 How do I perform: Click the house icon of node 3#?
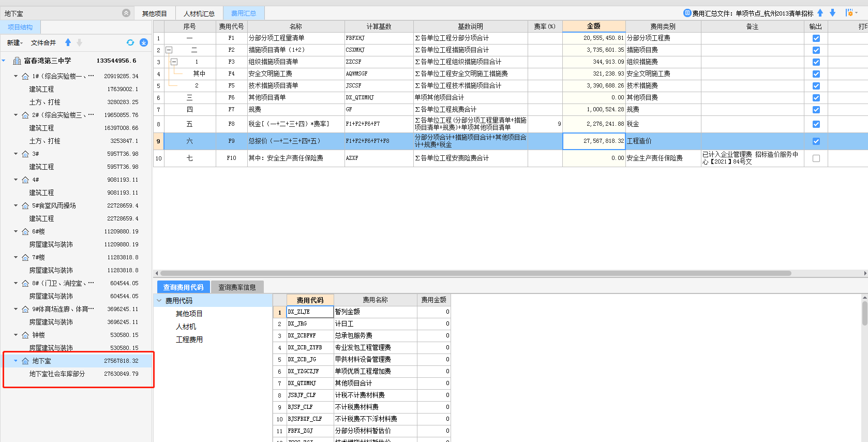25,154
